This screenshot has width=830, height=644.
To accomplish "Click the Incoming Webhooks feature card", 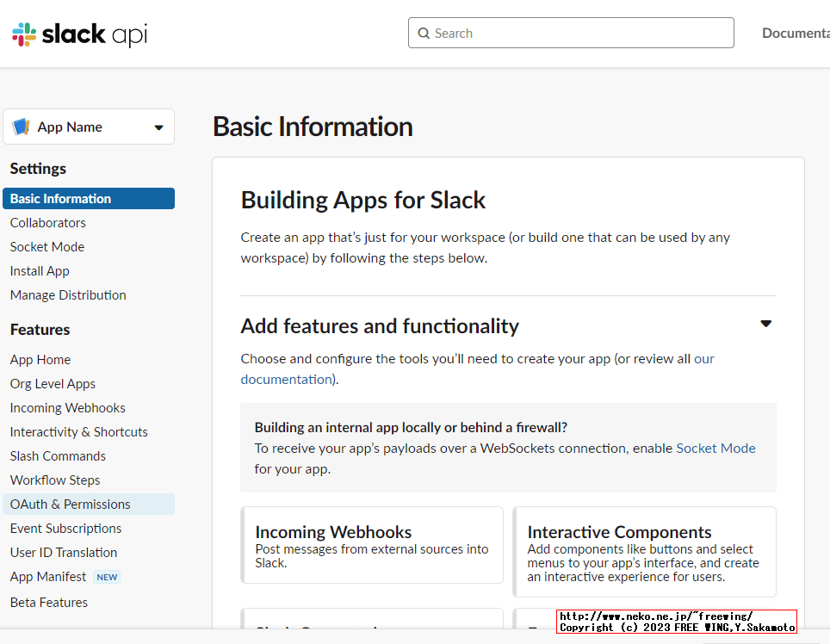I will point(372,545).
